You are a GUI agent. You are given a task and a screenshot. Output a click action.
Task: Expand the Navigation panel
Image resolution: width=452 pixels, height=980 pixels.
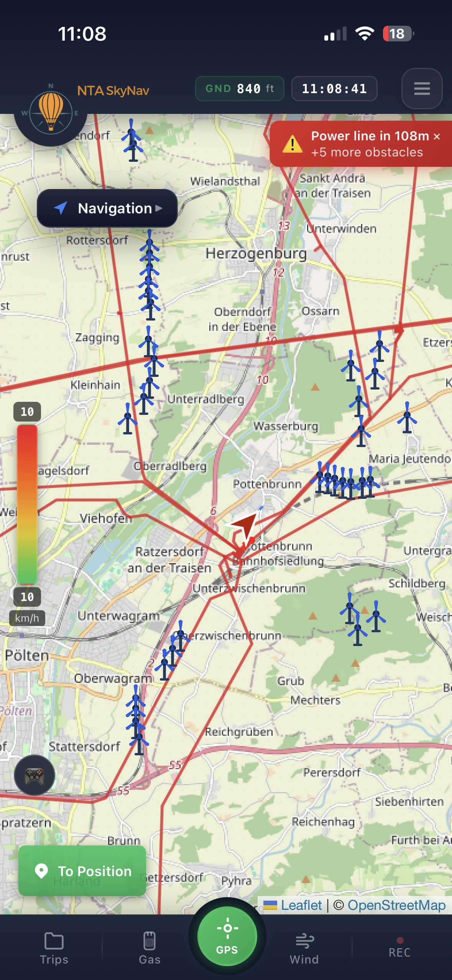click(107, 208)
